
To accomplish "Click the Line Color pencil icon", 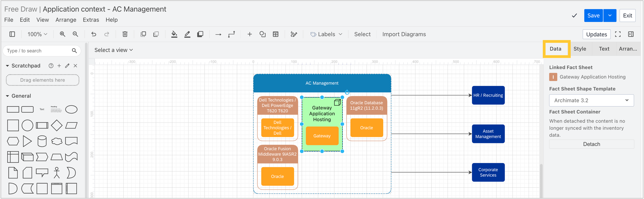I will pyautogui.click(x=187, y=34).
